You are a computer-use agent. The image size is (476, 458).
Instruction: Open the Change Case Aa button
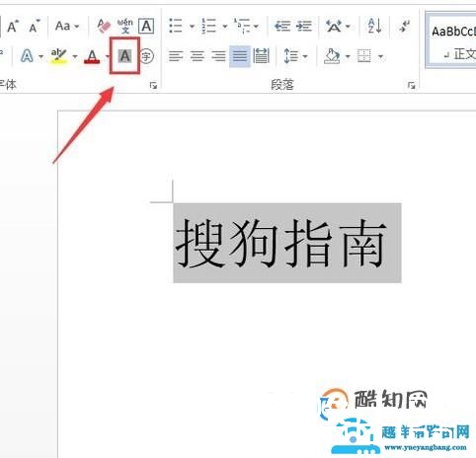62,26
